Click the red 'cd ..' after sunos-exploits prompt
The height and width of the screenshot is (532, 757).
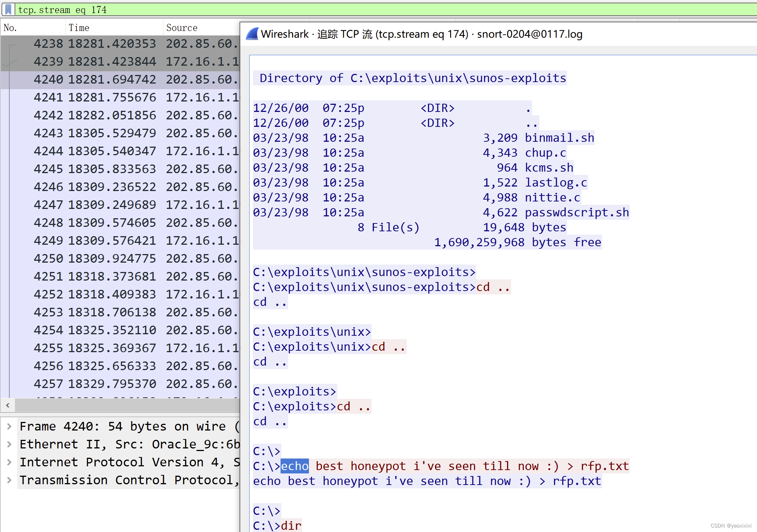[x=493, y=287]
